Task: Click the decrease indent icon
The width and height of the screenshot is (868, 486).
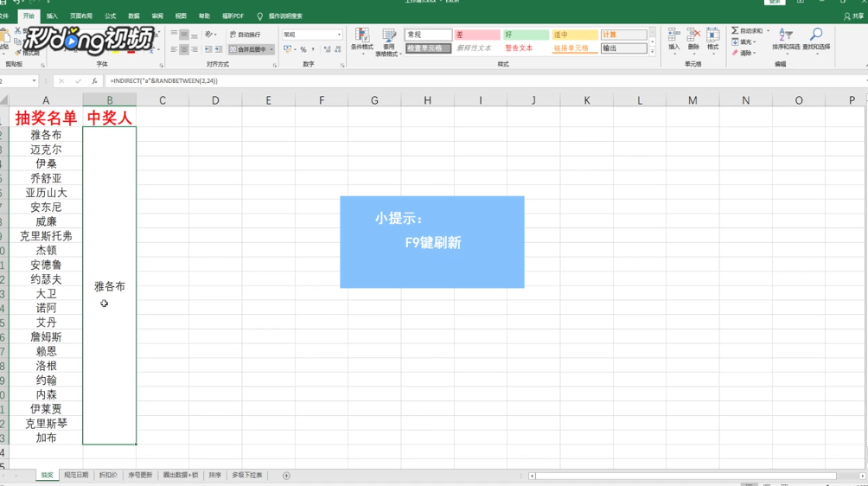Action: click(x=208, y=49)
